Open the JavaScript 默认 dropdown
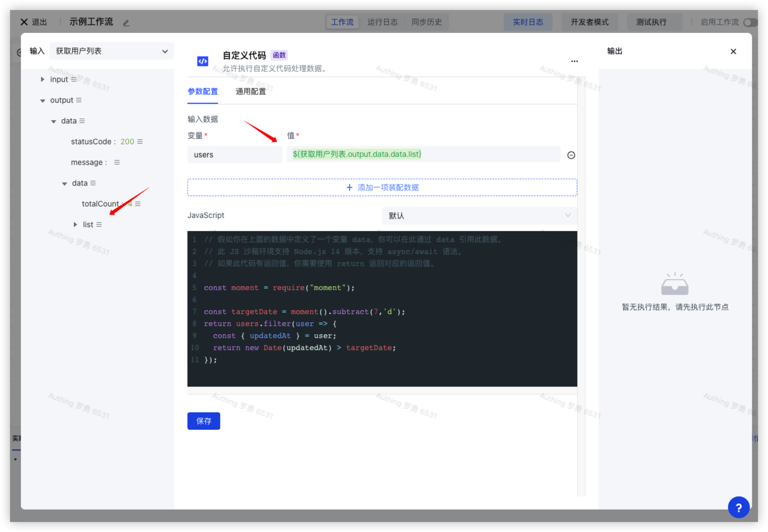The width and height of the screenshot is (768, 532). (479, 216)
